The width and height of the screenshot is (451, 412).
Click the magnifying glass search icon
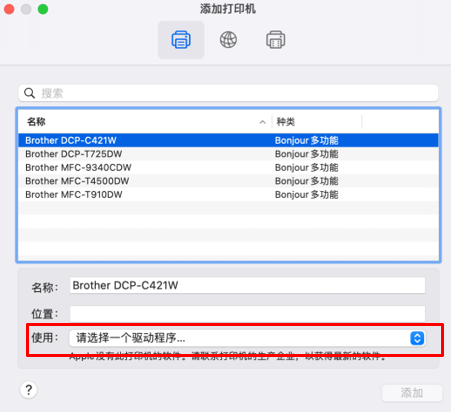[29, 93]
